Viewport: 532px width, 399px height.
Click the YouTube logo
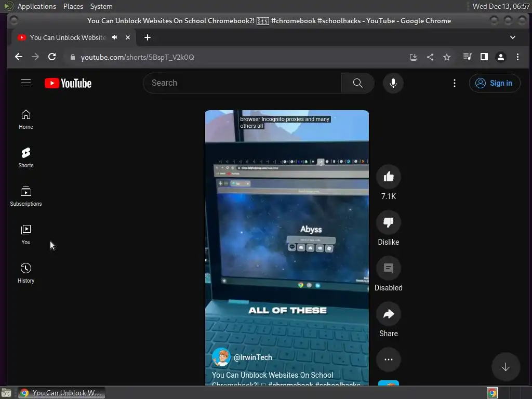(x=68, y=83)
